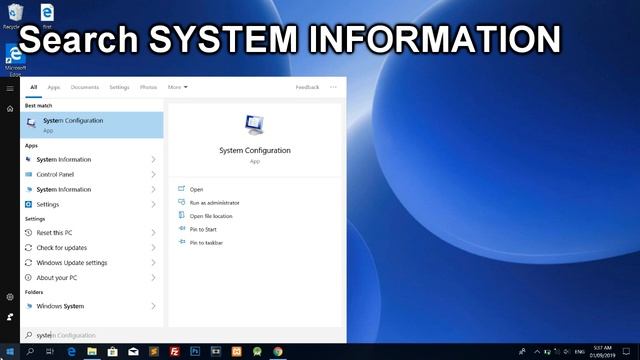The width and height of the screenshot is (640, 360).
Task: Show hidden system tray icons
Action: tap(537, 351)
